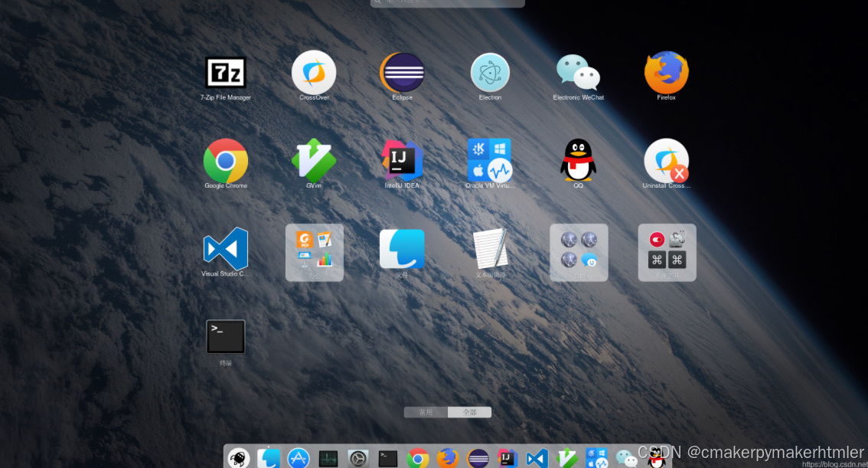Launch GVim from the app grid
The image size is (868, 468).
tap(314, 161)
